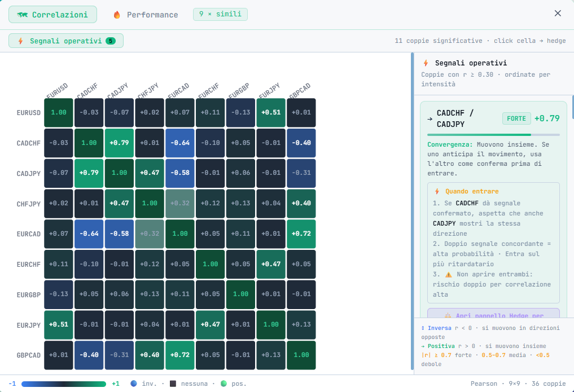
Task: Click the blue 'inv.' legend dot
Action: click(x=134, y=384)
